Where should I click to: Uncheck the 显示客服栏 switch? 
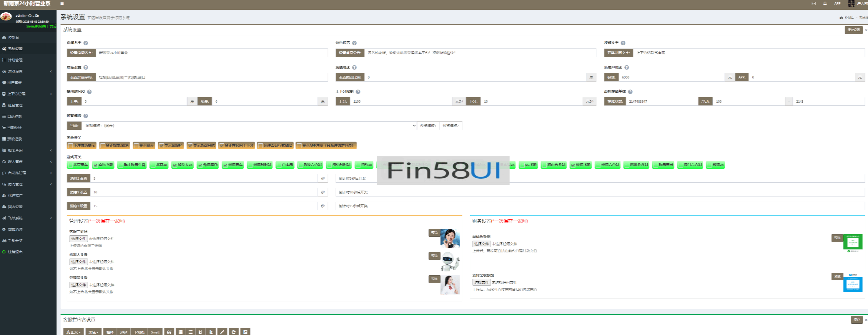[x=161, y=146]
